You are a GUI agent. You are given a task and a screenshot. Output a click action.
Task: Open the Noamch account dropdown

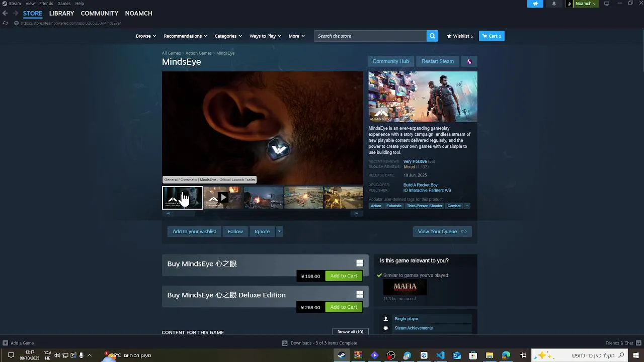[586, 4]
